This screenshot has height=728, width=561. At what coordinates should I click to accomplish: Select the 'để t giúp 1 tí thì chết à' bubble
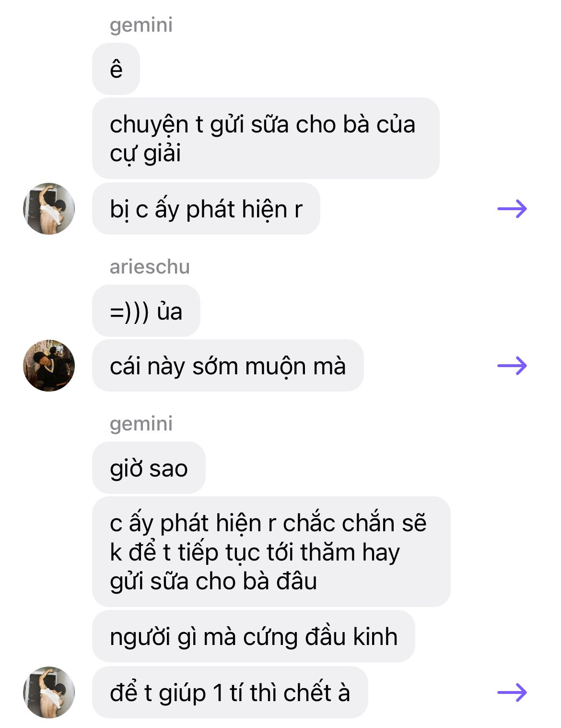pyautogui.click(x=230, y=692)
